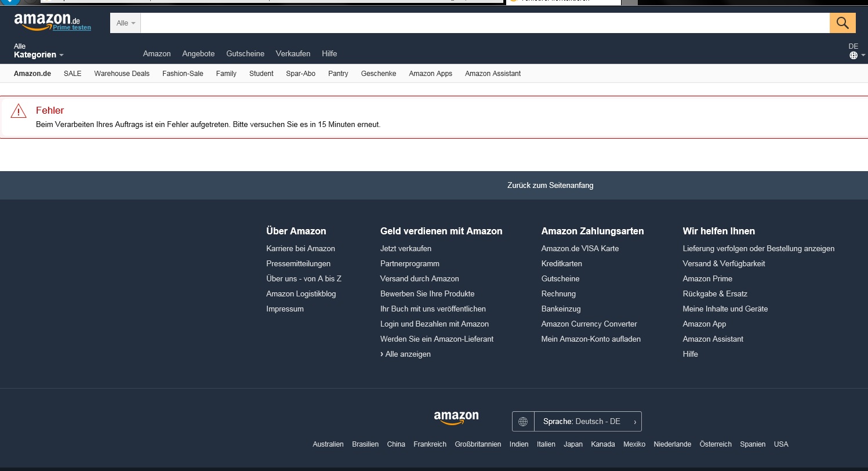868x471 pixels.
Task: Click Versand durch Amazon link
Action: [x=420, y=278]
